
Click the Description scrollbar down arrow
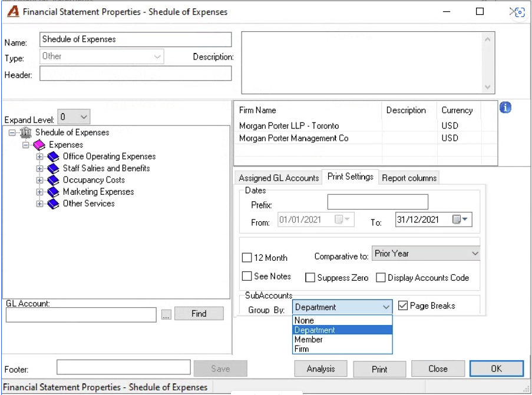click(x=488, y=87)
